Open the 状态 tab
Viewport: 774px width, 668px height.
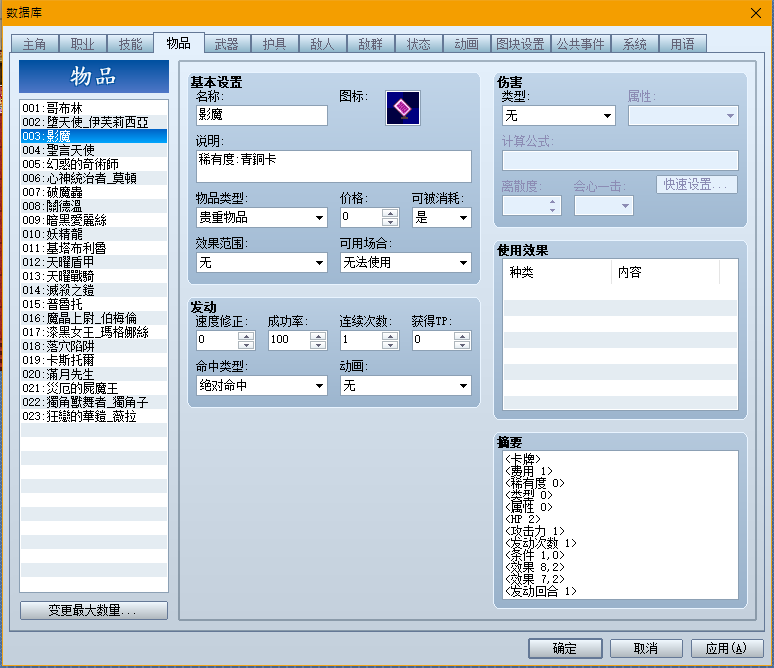419,44
